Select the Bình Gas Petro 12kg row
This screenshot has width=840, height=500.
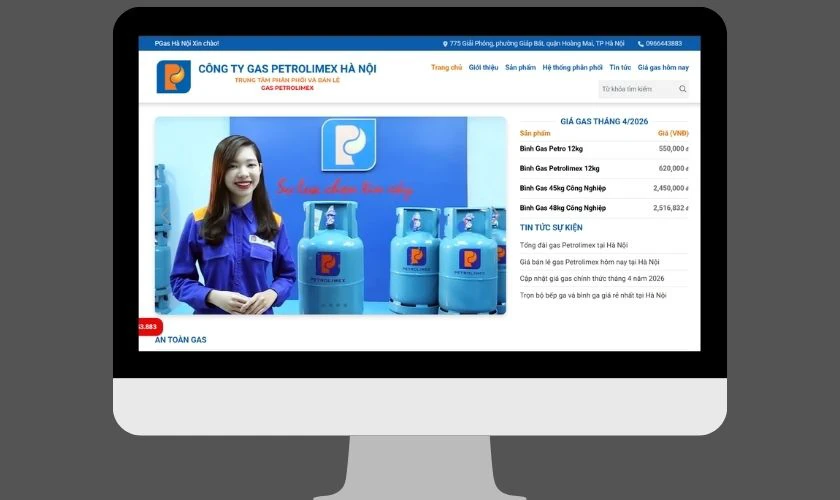coord(604,149)
